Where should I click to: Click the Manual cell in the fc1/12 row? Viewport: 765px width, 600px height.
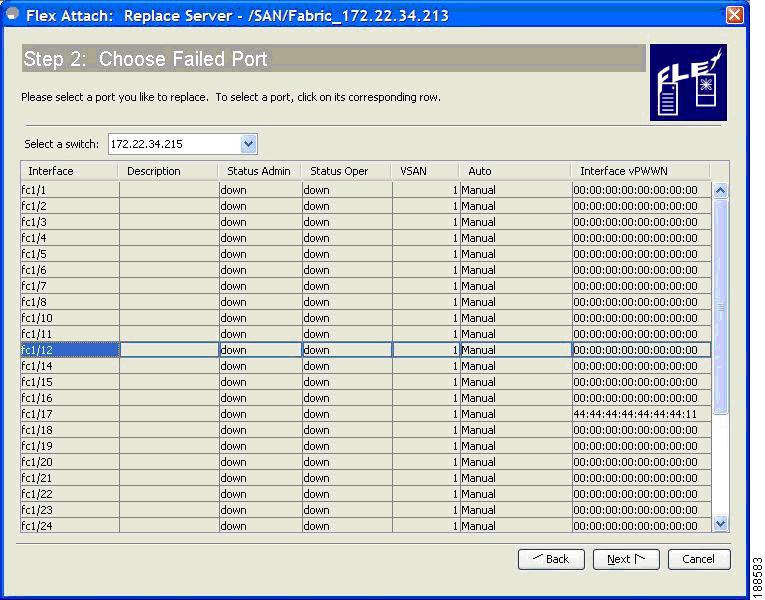tap(516, 350)
